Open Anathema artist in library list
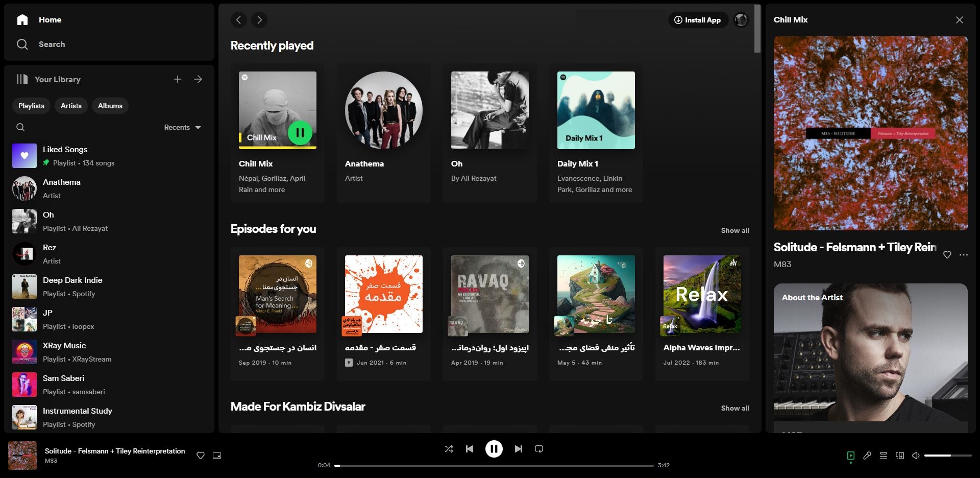Image resolution: width=980 pixels, height=478 pixels. click(109, 188)
